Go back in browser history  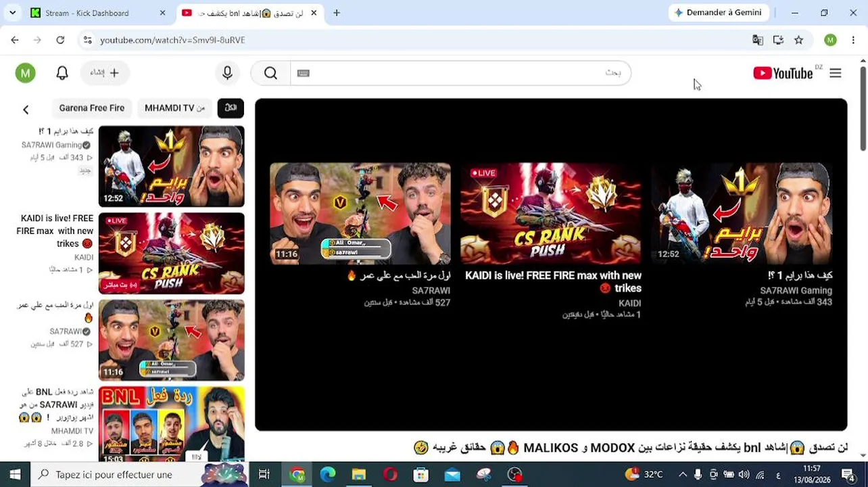click(x=15, y=40)
